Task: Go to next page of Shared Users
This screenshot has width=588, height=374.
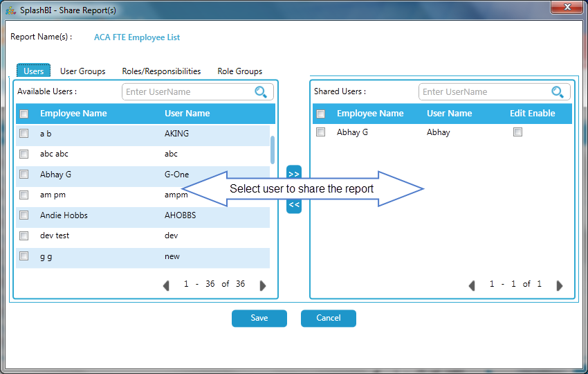Action: coord(560,285)
